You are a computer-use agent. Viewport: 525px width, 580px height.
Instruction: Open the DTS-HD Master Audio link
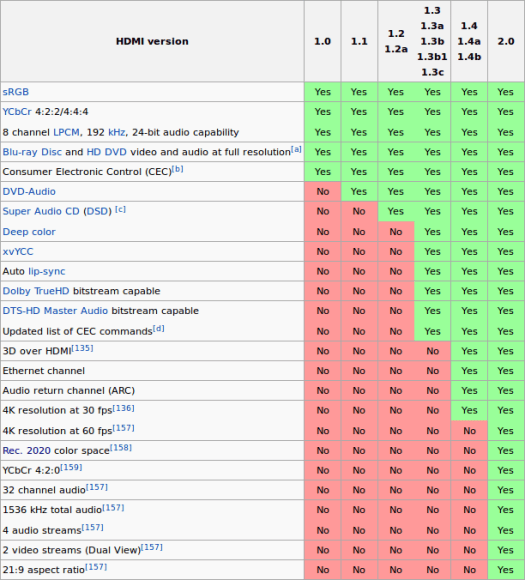tap(55, 311)
